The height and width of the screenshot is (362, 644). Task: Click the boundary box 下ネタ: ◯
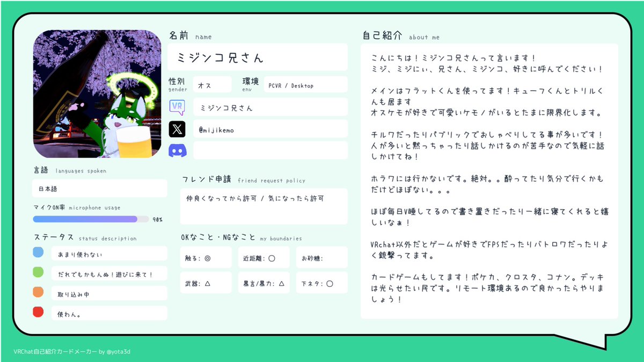pyautogui.click(x=321, y=283)
